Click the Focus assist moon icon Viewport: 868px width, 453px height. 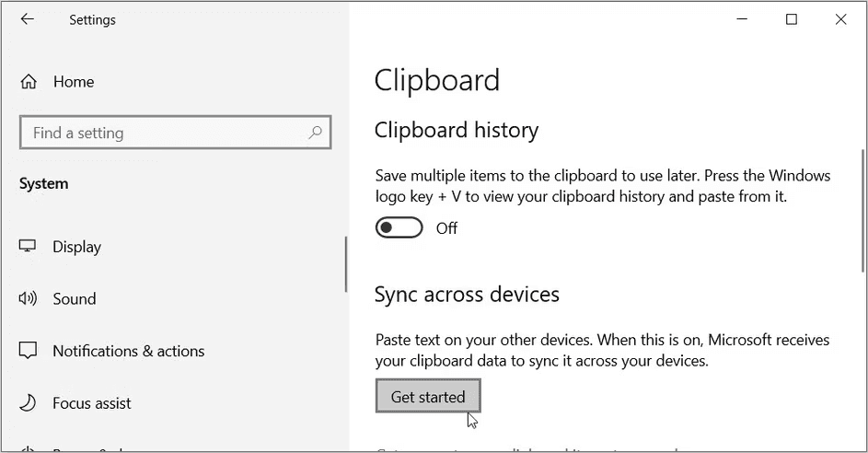[x=29, y=403]
